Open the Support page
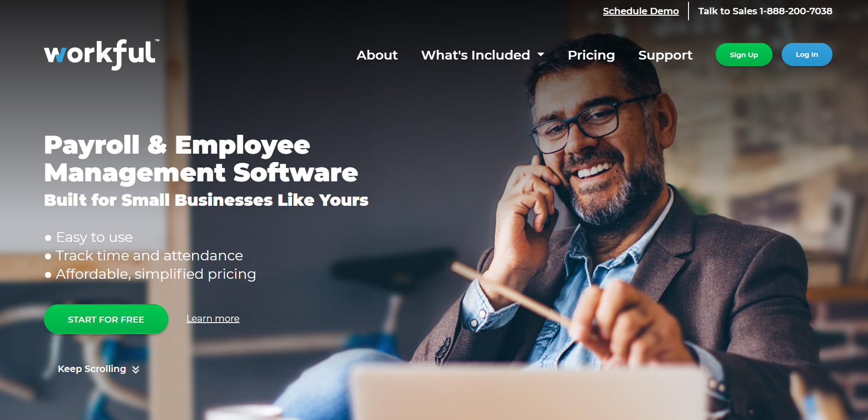The height and width of the screenshot is (420, 868). click(x=665, y=55)
